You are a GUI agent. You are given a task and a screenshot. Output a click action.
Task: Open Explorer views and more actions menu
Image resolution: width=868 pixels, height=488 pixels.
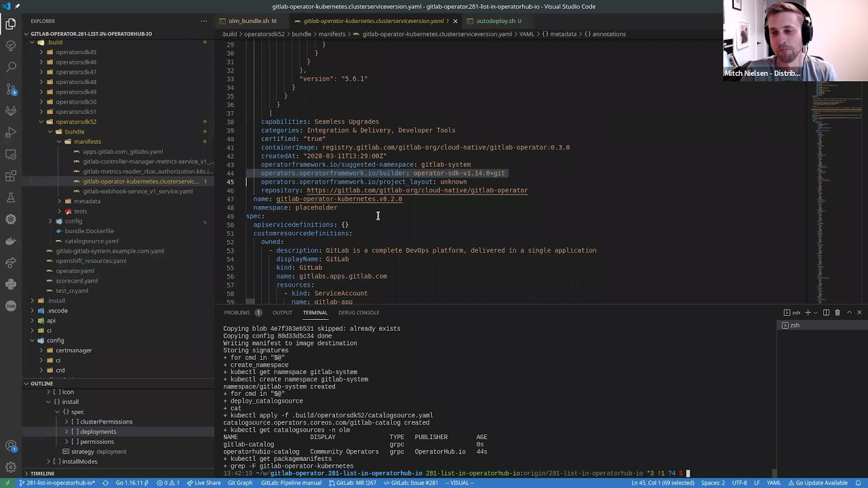(x=203, y=21)
